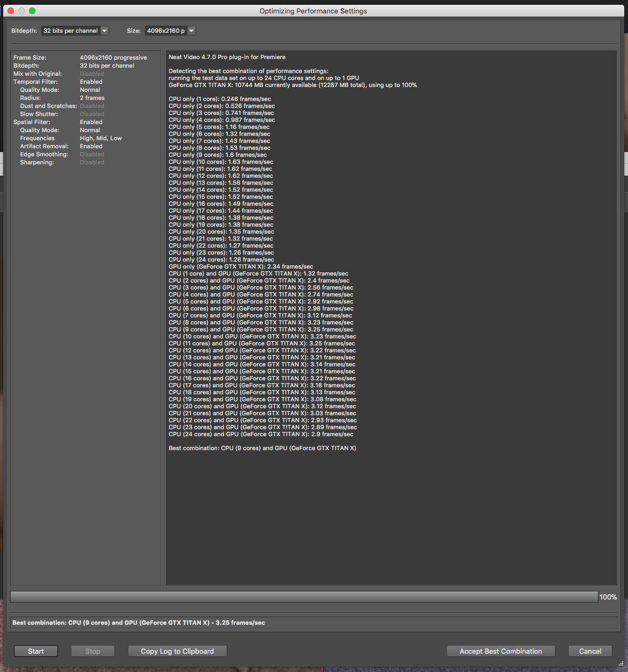The width and height of the screenshot is (628, 672).
Task: Open the Size dropdown showing 4096x2160 p
Action: pos(170,31)
